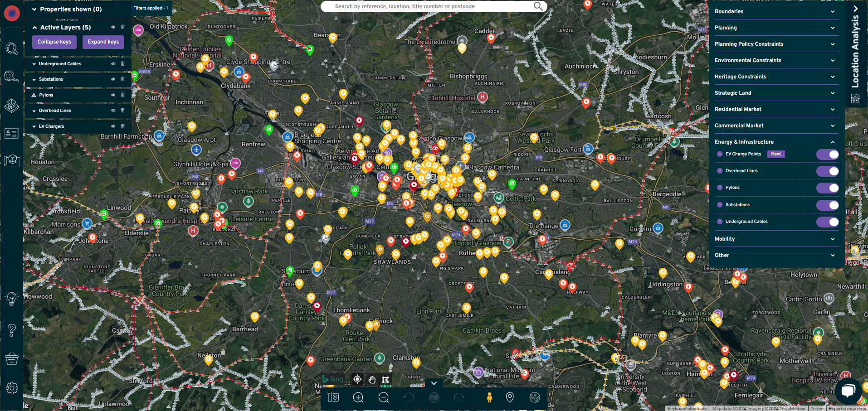Toggle visibility of Underground Cables layer
This screenshot has height=411, width=868.
click(113, 63)
